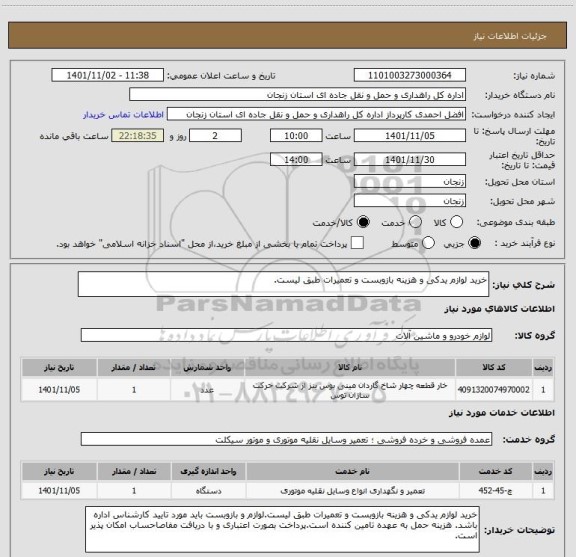576x557 pixels.
Task: Click the delivery province field زنجان
Action: click(x=410, y=182)
